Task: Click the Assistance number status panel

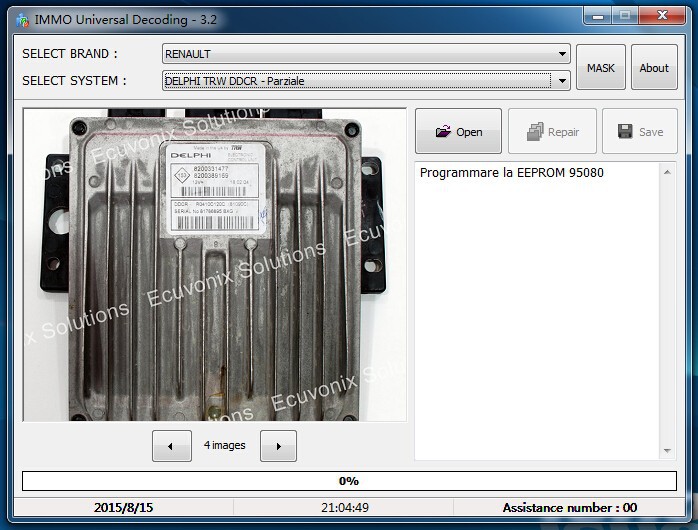Action: pyautogui.click(x=569, y=508)
